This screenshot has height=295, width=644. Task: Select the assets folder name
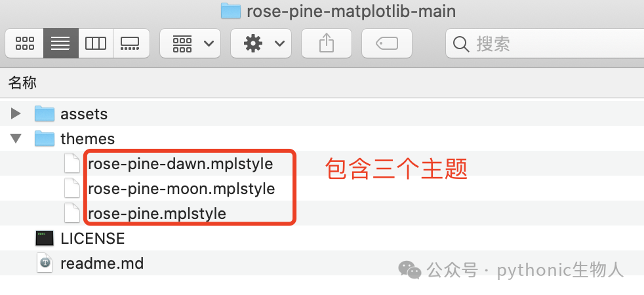(84, 114)
